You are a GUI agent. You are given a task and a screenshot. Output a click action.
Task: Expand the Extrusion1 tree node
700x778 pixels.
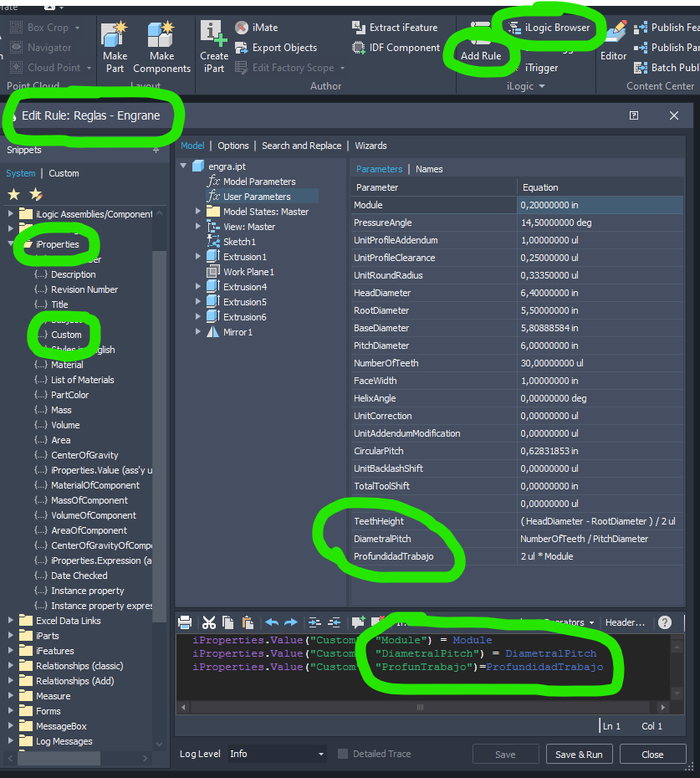coord(198,257)
